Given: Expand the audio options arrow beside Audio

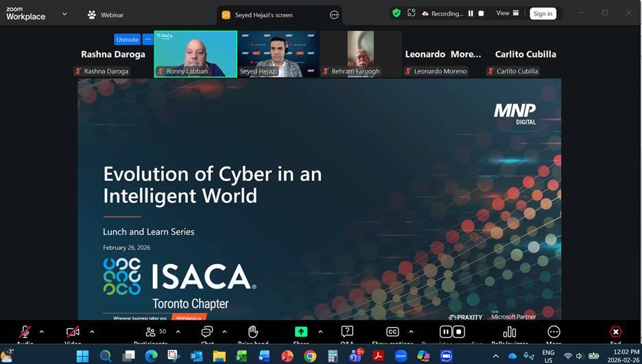Looking at the screenshot, I should coord(41,332).
